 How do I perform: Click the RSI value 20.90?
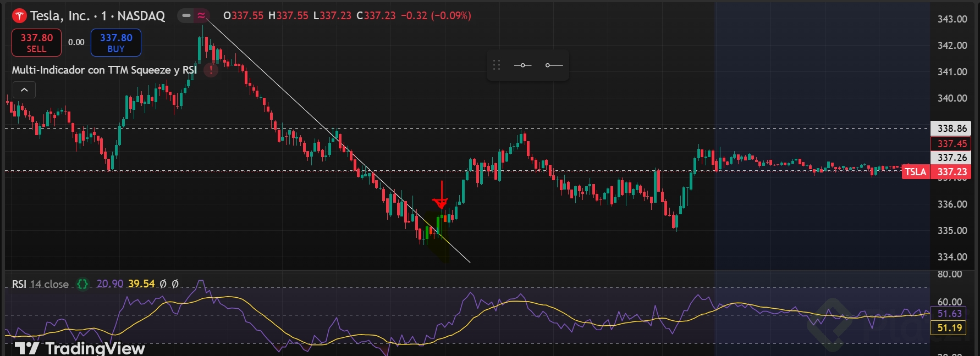[x=110, y=284]
